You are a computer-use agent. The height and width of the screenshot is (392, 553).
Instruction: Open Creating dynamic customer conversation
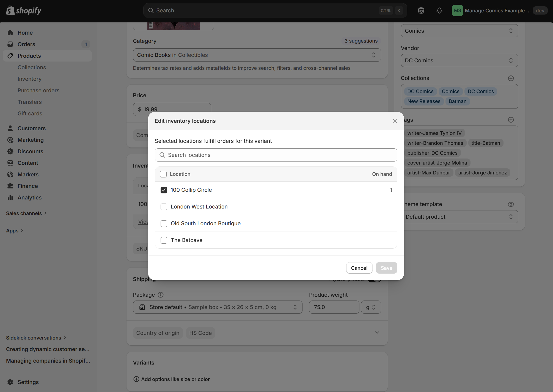click(x=48, y=349)
